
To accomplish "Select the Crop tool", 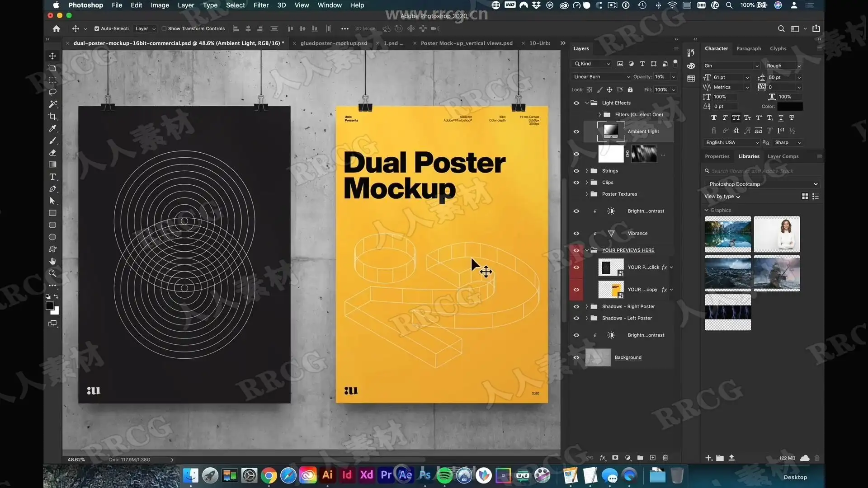I will tap(52, 116).
